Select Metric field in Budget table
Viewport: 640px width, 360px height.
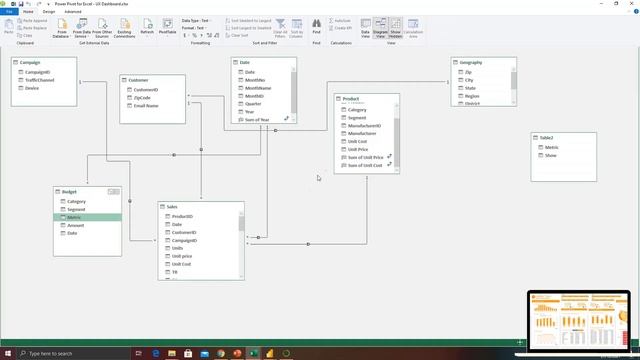88,217
